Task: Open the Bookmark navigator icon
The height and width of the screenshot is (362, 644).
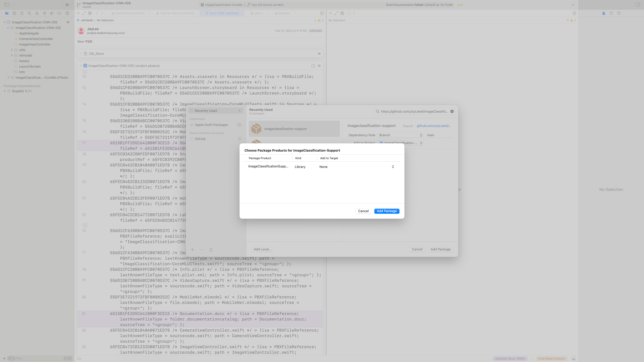Action: click(x=22, y=13)
